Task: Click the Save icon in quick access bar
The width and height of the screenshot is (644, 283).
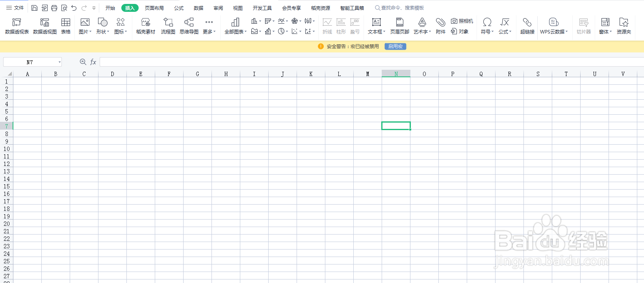Action: (x=34, y=8)
